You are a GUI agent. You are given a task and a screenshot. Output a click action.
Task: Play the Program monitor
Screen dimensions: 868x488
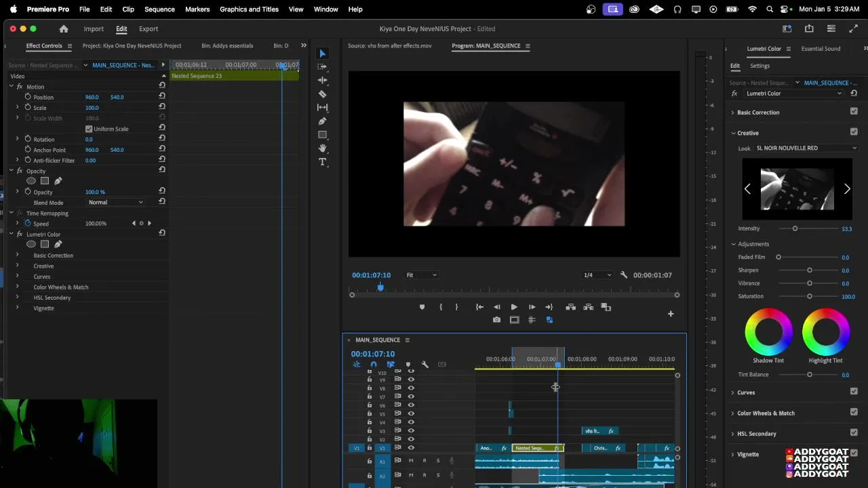pos(514,307)
